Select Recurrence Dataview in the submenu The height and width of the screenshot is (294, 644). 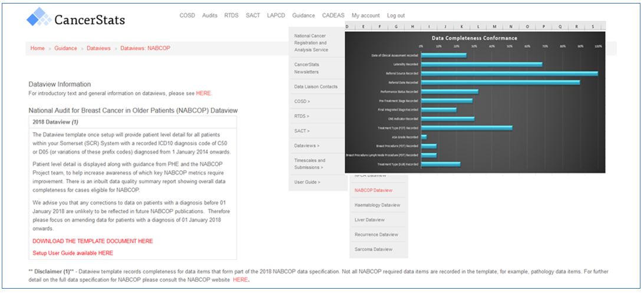coord(377,234)
